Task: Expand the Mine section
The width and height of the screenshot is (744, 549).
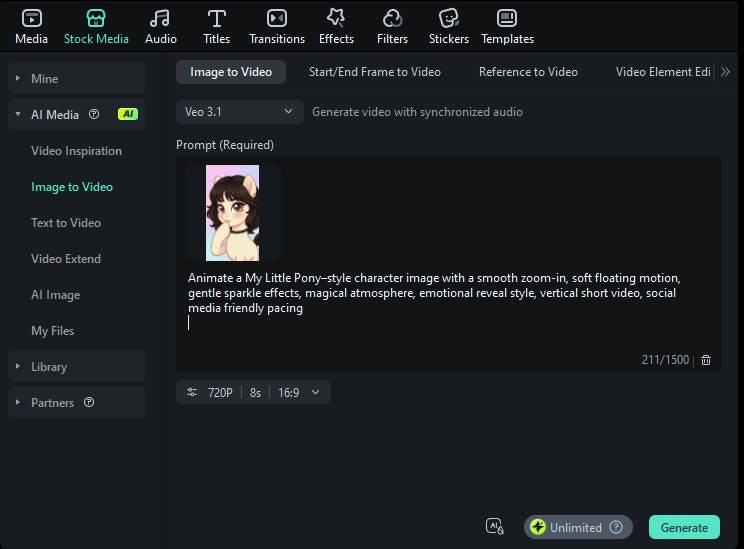Action: [77, 78]
